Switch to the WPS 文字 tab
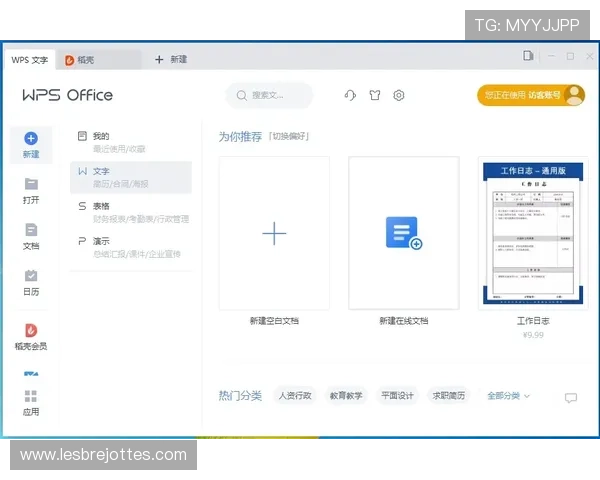Screen dimensions: 600x480 (29, 60)
